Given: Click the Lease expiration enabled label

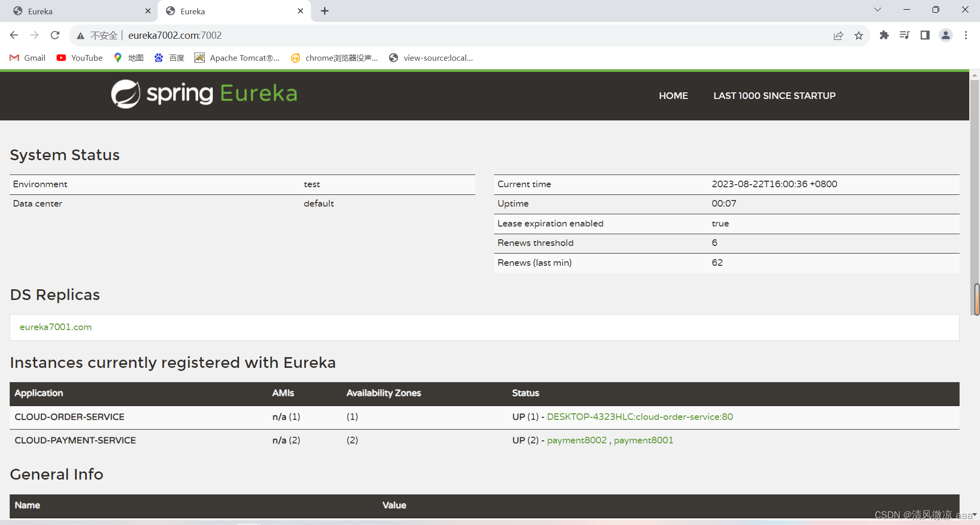Looking at the screenshot, I should click(550, 223).
